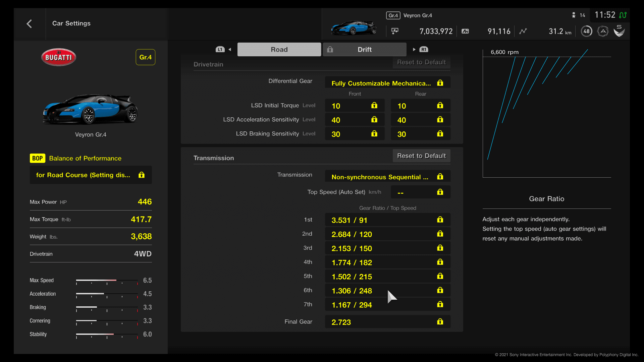Screen dimensions: 644x362
Task: Go back using the left chevron arrow
Action: point(29,24)
